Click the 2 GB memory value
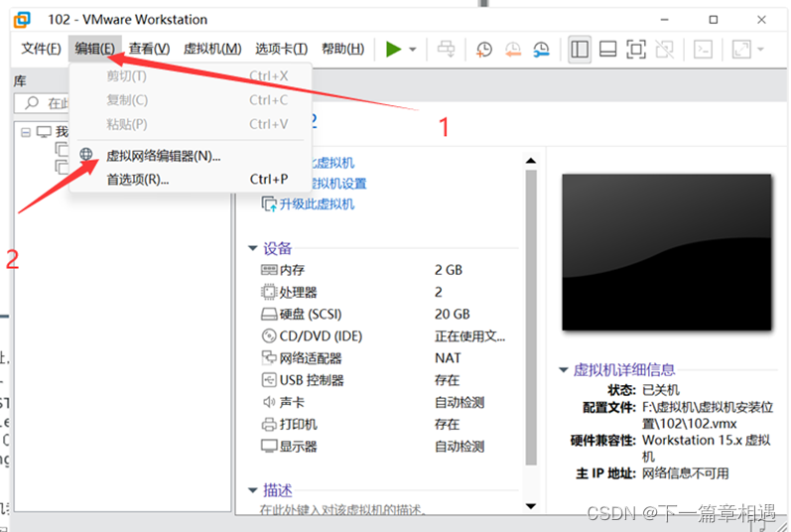This screenshot has width=791, height=532. (x=449, y=270)
